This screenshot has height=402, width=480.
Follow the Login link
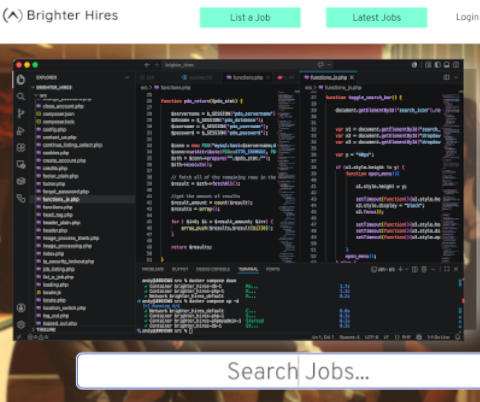tap(467, 17)
